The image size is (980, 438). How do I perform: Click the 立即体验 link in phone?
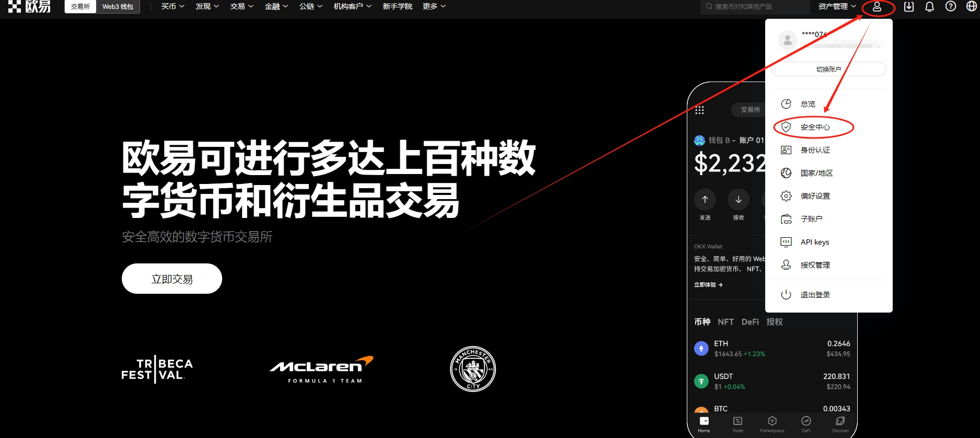point(708,285)
